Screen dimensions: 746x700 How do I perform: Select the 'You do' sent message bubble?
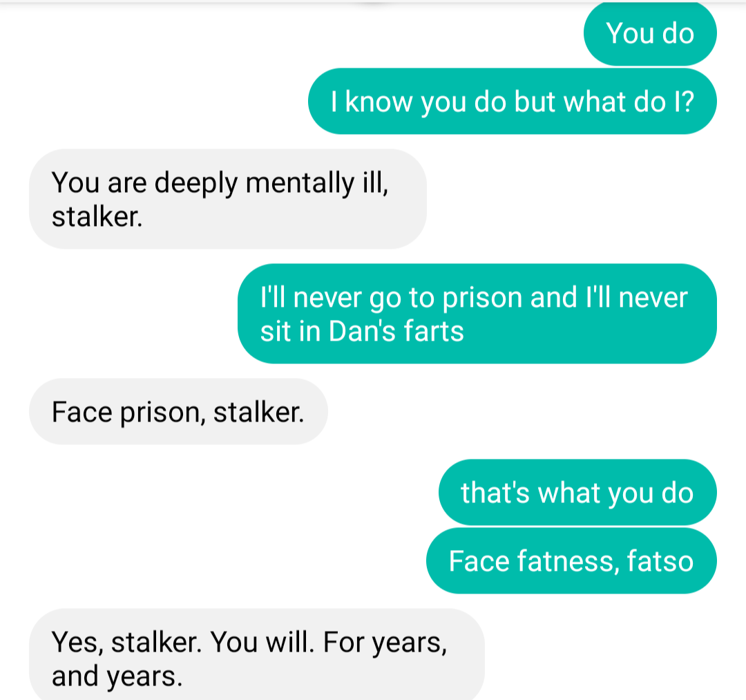point(650,34)
